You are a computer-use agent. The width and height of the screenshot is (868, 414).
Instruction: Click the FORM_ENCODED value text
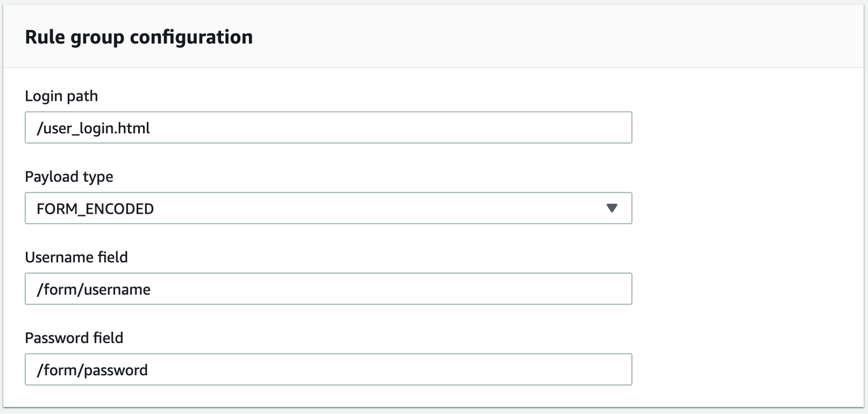click(95, 208)
